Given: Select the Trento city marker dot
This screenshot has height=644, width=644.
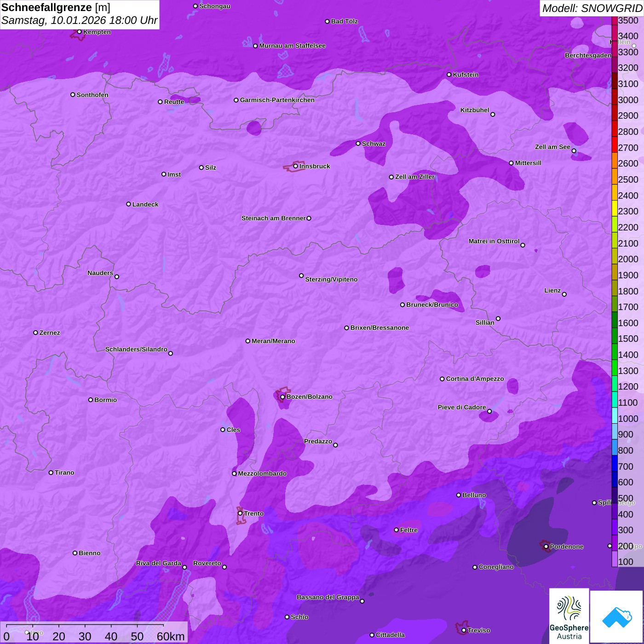Looking at the screenshot, I should (240, 513).
